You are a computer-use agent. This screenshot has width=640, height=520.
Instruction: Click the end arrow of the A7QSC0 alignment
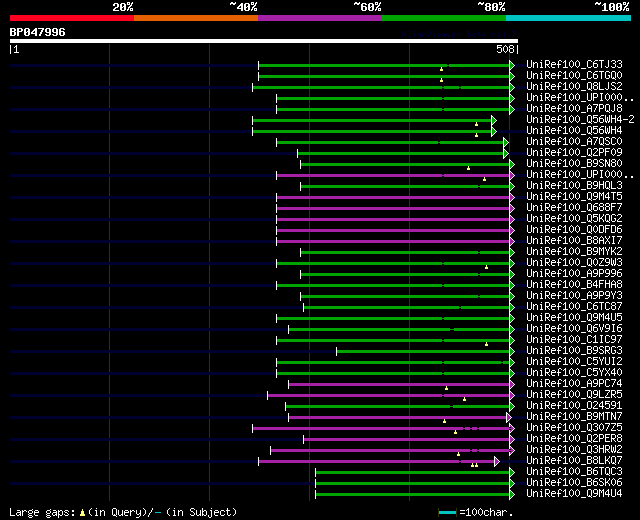point(506,142)
